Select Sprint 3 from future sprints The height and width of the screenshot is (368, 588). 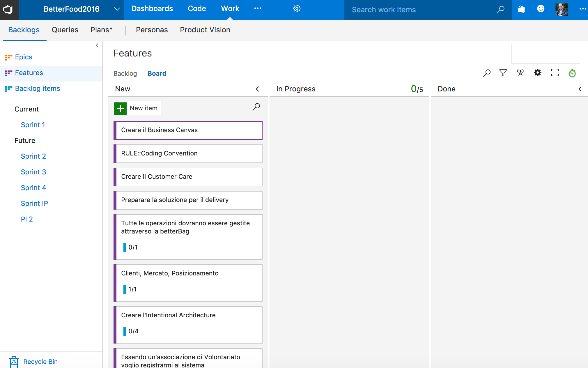33,172
